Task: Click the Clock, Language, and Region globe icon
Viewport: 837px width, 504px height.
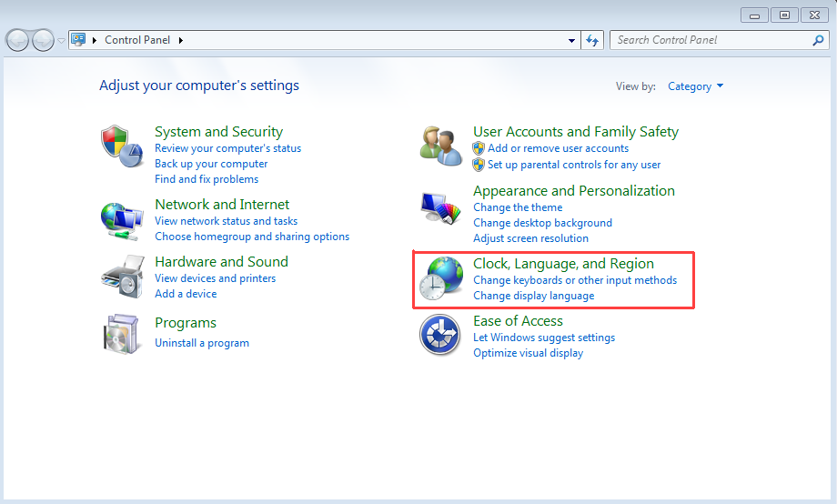Action: pos(440,280)
